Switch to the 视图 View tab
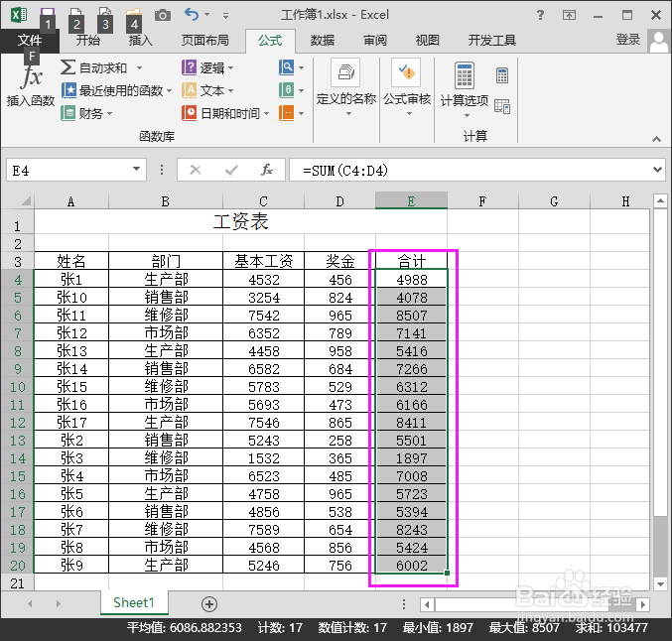The image size is (672, 641). click(427, 41)
